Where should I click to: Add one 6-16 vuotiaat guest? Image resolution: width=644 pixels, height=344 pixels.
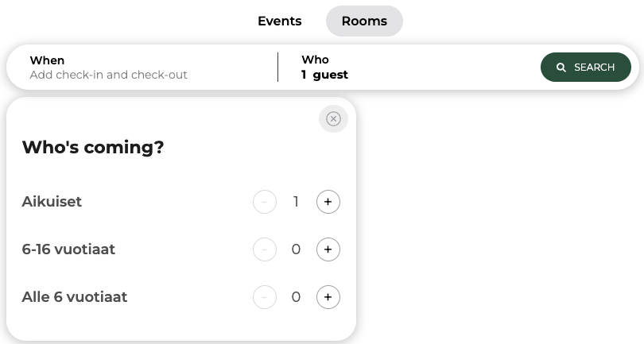(x=328, y=249)
